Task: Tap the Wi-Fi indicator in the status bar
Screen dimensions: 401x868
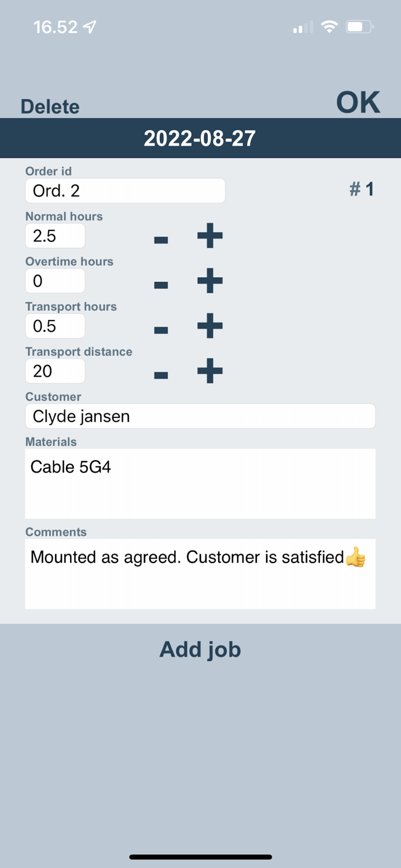Action: tap(329, 26)
